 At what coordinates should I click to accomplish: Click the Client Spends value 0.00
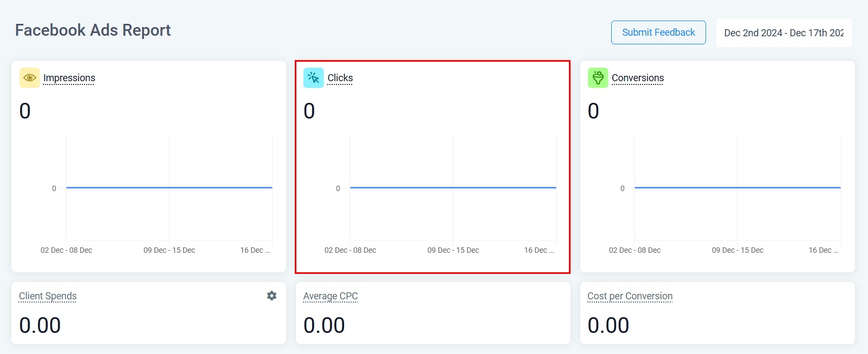click(40, 325)
